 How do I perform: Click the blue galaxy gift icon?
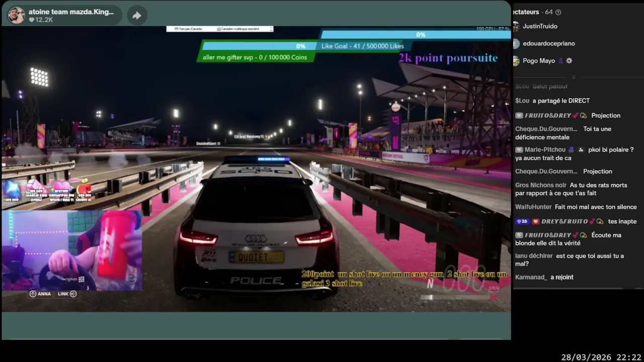pos(11,190)
